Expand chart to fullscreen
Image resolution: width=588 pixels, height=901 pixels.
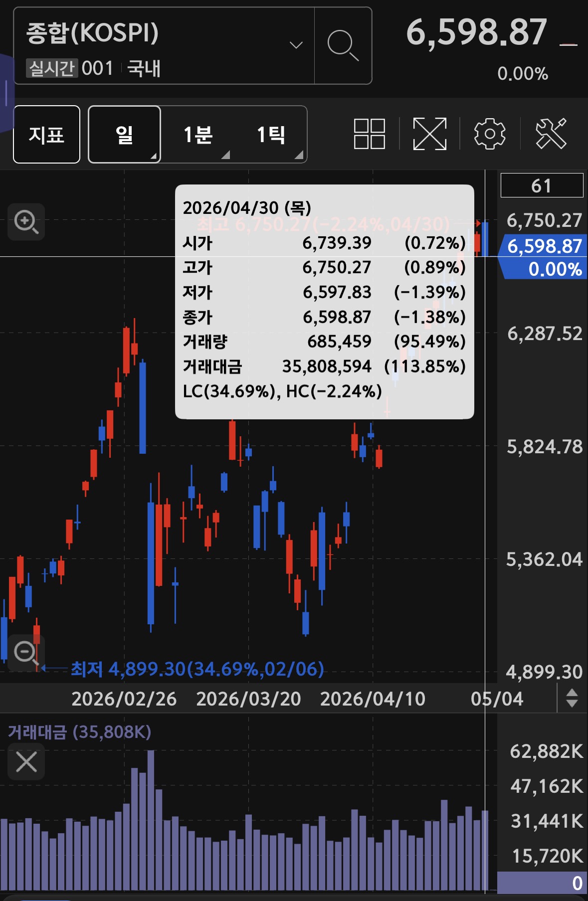pyautogui.click(x=429, y=134)
